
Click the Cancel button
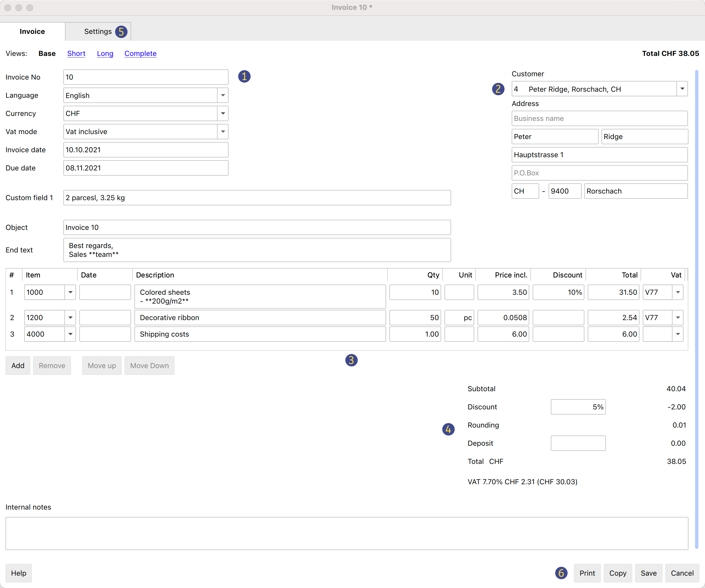tap(682, 573)
